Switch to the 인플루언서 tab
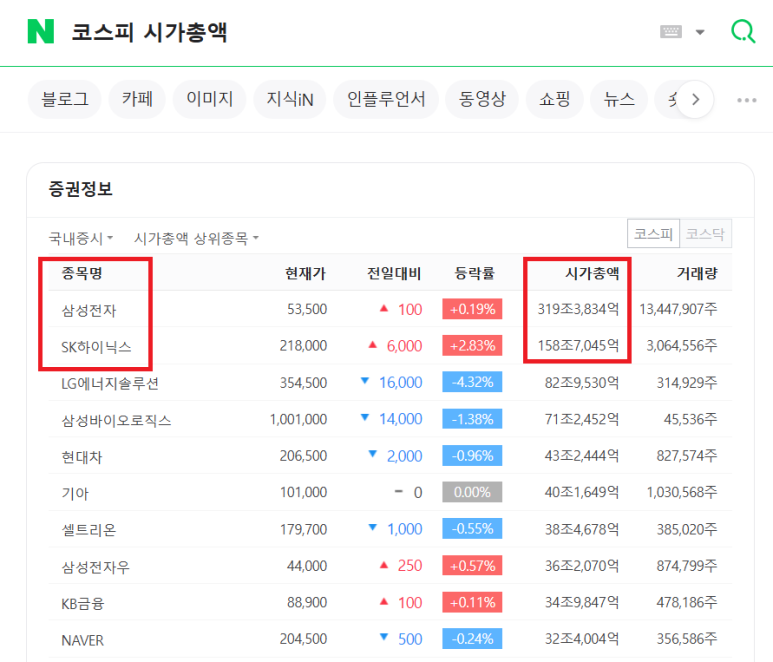The width and height of the screenshot is (773, 662). click(x=386, y=100)
